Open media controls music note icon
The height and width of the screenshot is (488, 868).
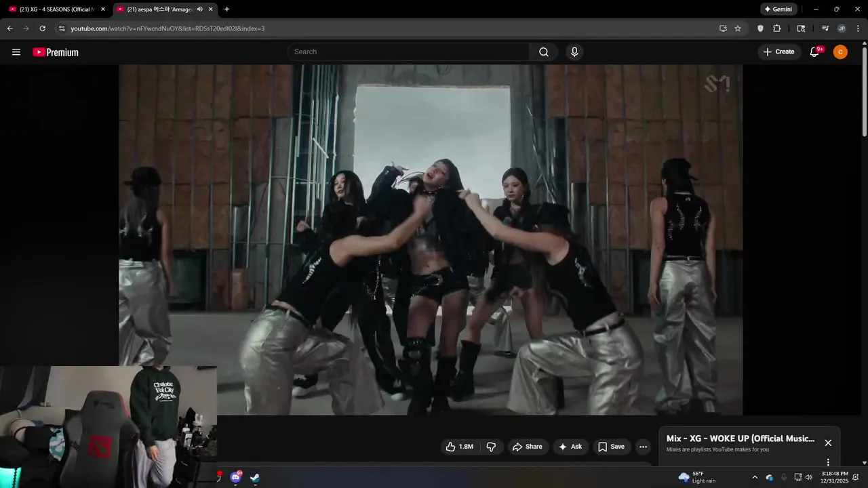click(825, 28)
